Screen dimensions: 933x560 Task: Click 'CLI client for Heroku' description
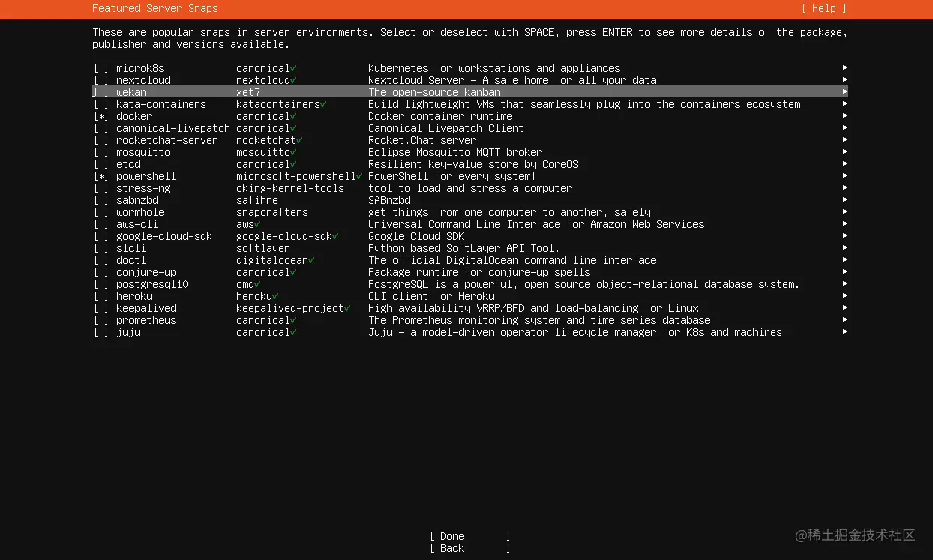[431, 296]
